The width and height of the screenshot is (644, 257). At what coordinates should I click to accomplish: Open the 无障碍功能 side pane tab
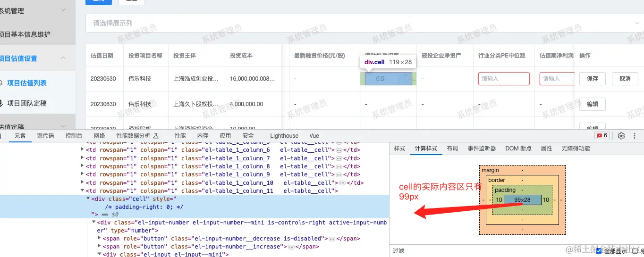click(x=576, y=149)
